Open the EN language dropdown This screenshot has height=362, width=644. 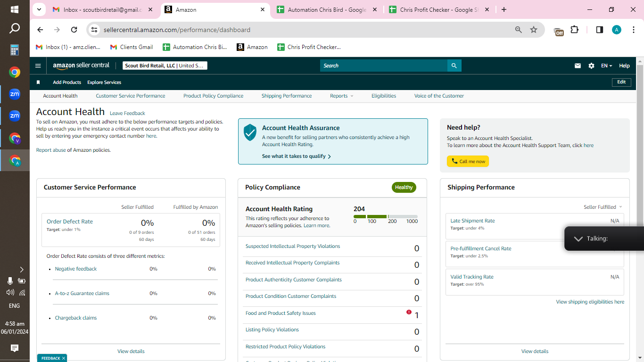[x=606, y=66]
